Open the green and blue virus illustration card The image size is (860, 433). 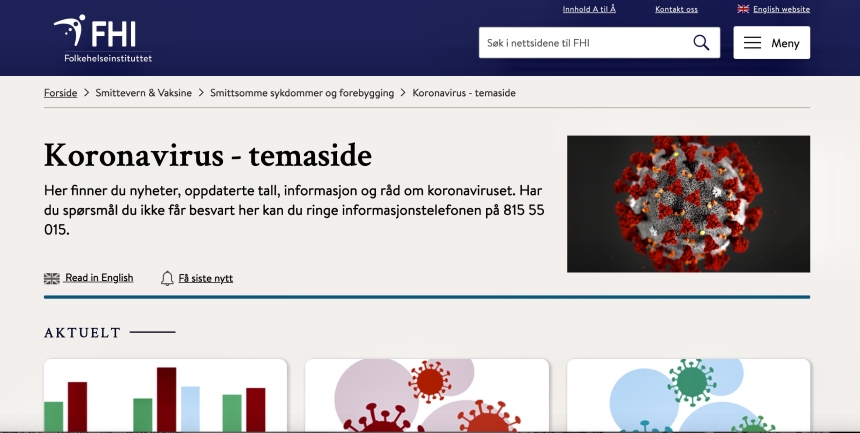[x=688, y=395]
